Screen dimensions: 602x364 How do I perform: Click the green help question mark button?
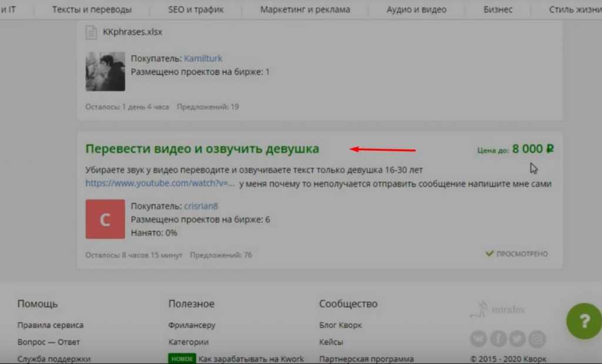click(x=583, y=322)
